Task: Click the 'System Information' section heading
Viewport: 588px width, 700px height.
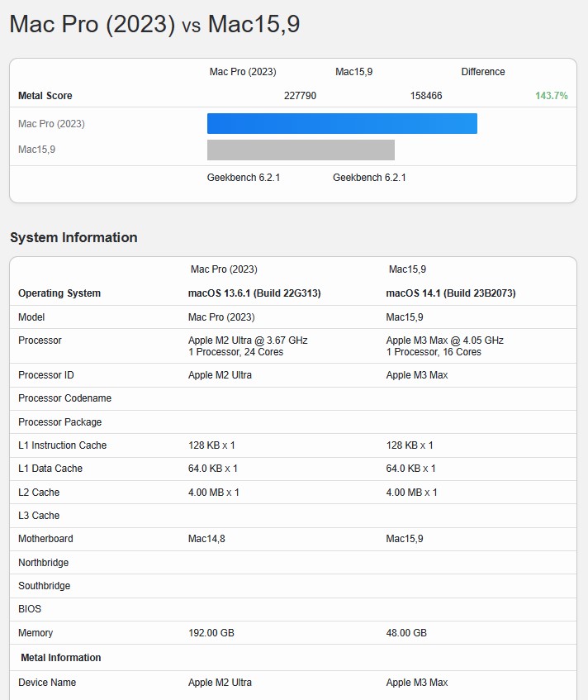Action: tap(73, 237)
